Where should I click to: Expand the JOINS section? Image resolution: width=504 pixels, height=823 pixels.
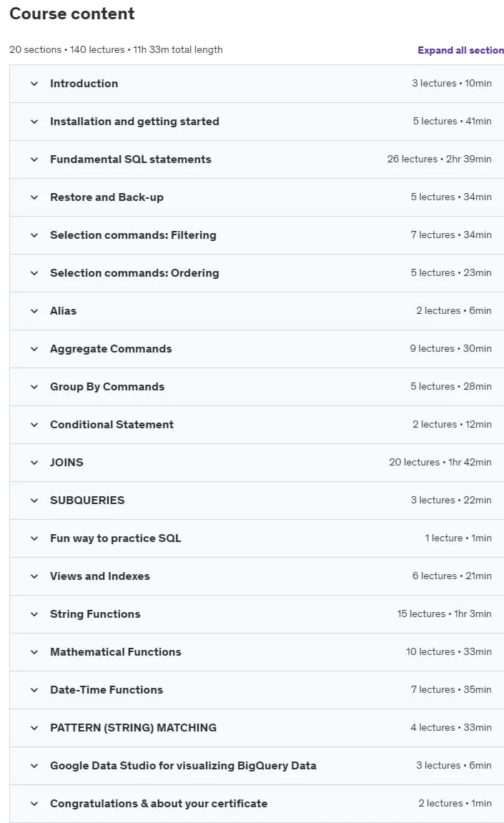257,463
